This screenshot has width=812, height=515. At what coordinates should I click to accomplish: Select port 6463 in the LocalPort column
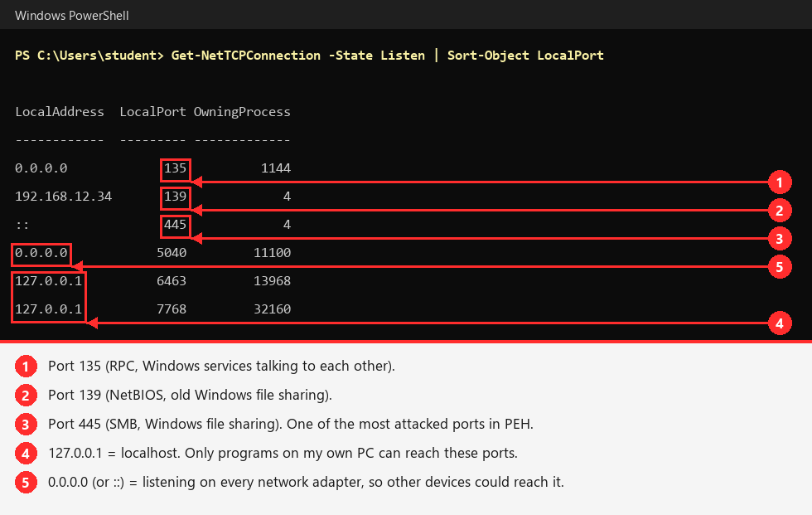172,281
